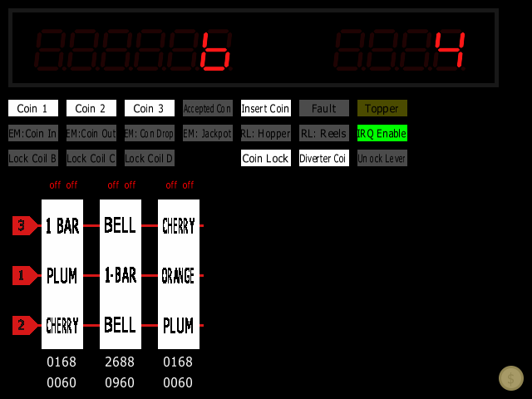
Task: Click the payline 1 red arrow marker
Action: [x=24, y=275]
